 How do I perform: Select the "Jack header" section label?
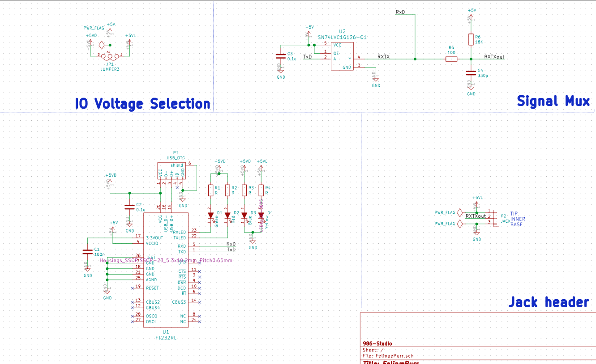click(548, 302)
